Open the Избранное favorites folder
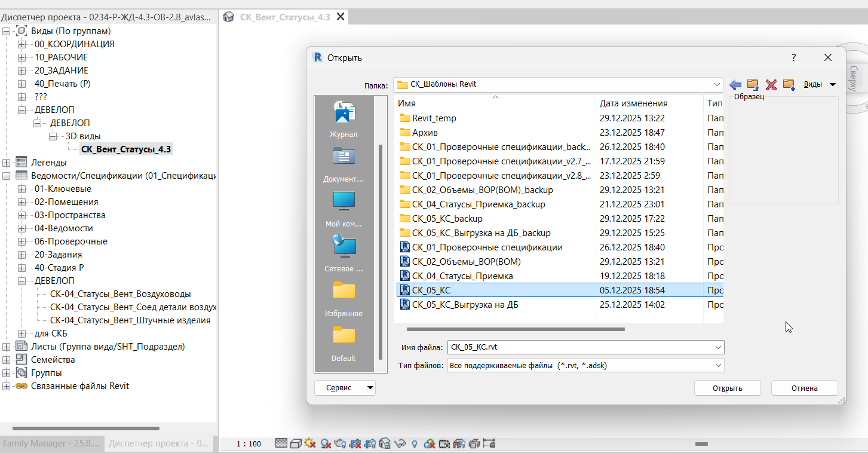The height and width of the screenshot is (453, 868). (x=343, y=299)
